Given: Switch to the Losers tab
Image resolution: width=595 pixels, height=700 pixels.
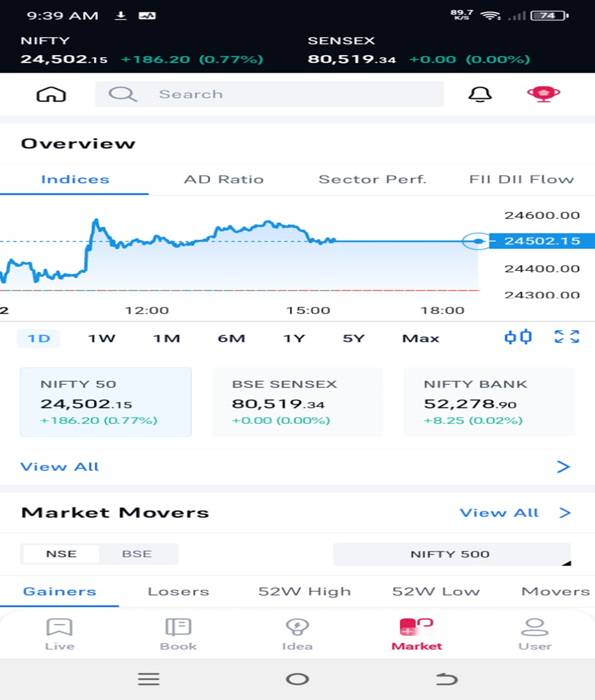Looking at the screenshot, I should (178, 592).
